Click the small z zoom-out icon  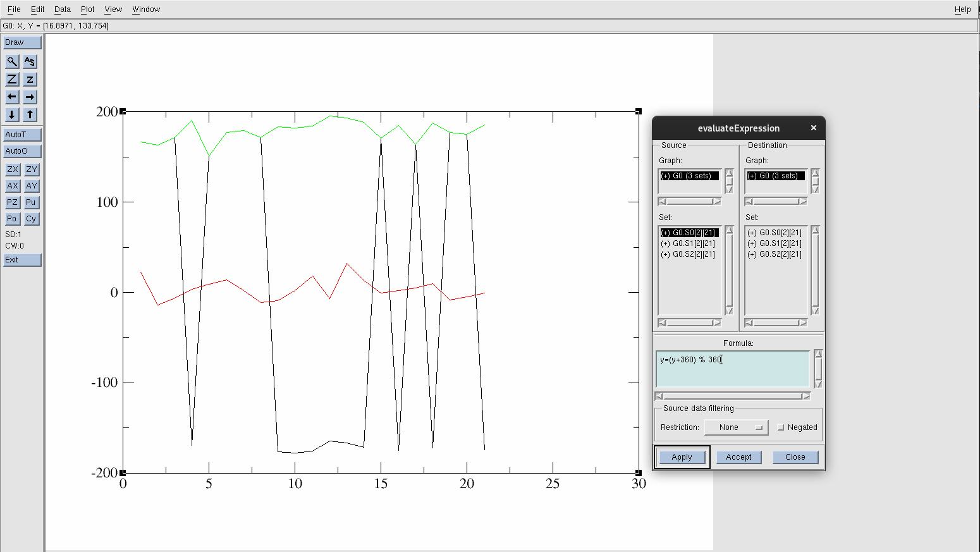click(30, 79)
